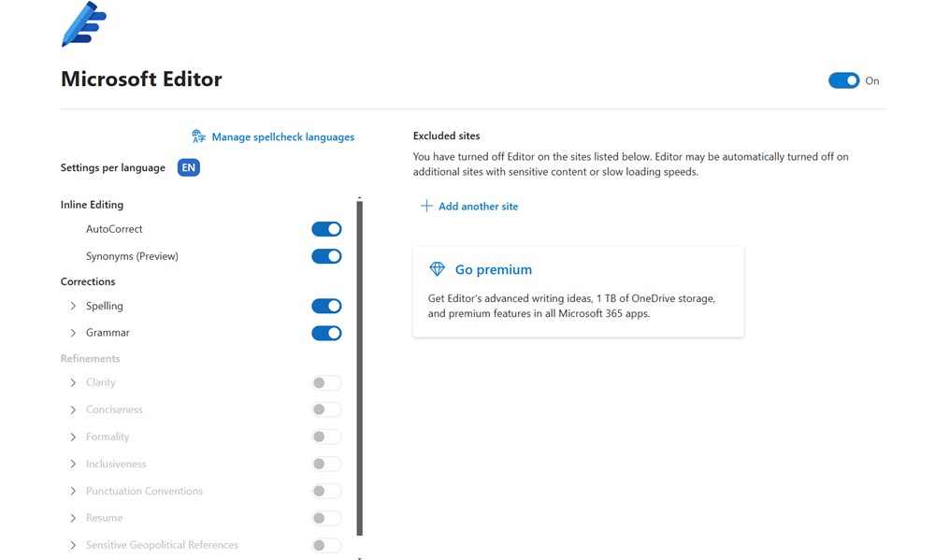This screenshot has width=935, height=560.
Task: Turn off the main Editor On switch
Action: (x=843, y=81)
